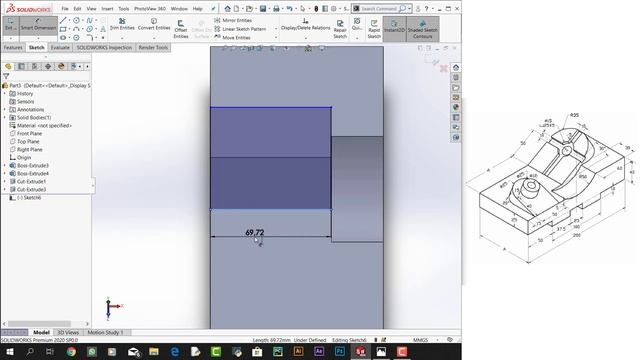
Task: Open the PropertyManager tab
Action: click(x=21, y=66)
